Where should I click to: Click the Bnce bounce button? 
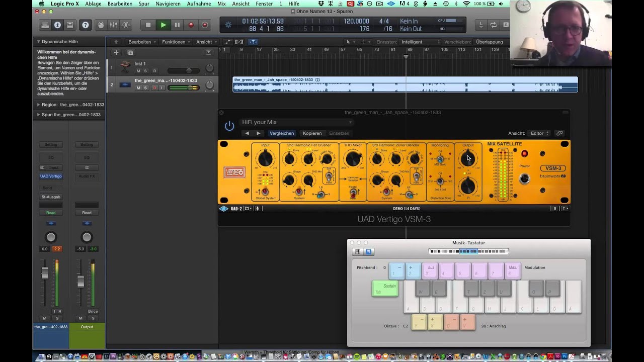[93, 312]
